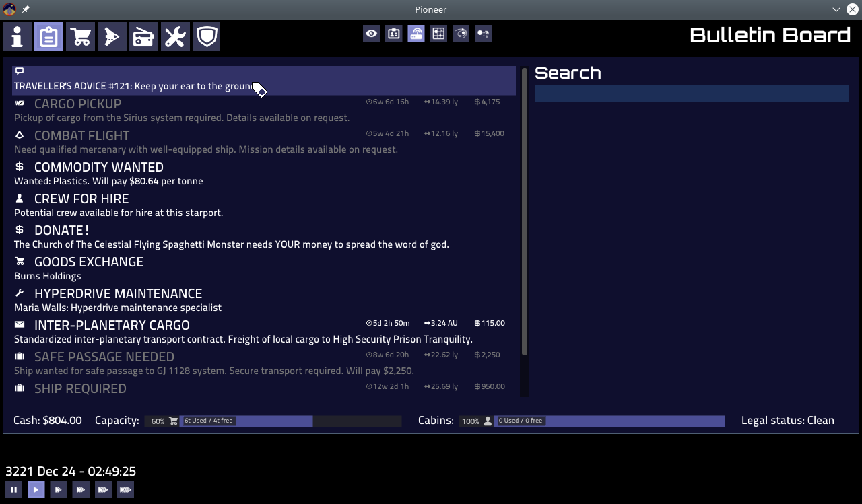This screenshot has width=862, height=504.
Task: Open the station lobby info tab
Action: coord(18,36)
